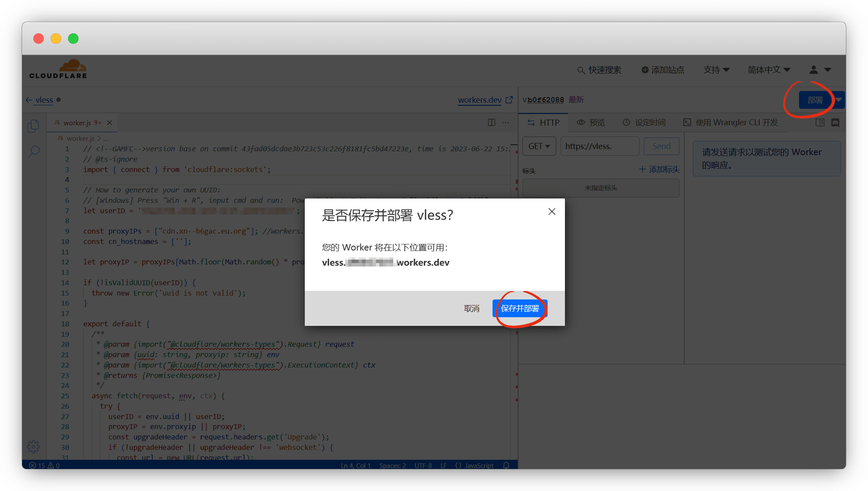
Task: Click Ln 4, Col 1 cursor position
Action: (356, 465)
